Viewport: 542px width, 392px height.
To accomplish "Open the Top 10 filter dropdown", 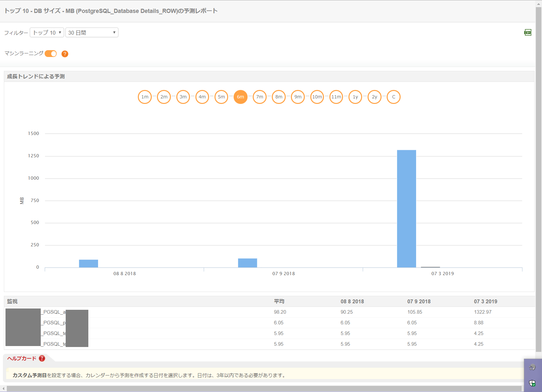I will [x=47, y=33].
